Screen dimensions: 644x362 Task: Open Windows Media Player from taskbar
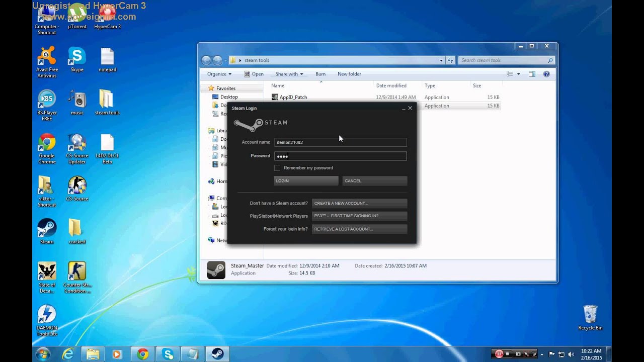point(117,354)
